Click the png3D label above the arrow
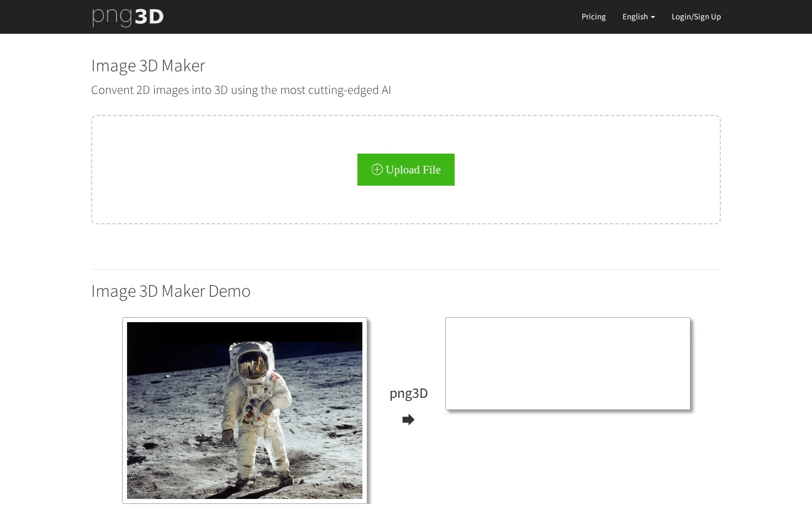 [x=409, y=393]
